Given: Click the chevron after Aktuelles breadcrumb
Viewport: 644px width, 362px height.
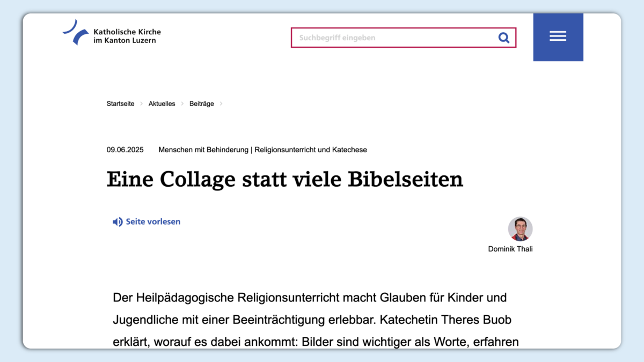Looking at the screenshot, I should (182, 104).
